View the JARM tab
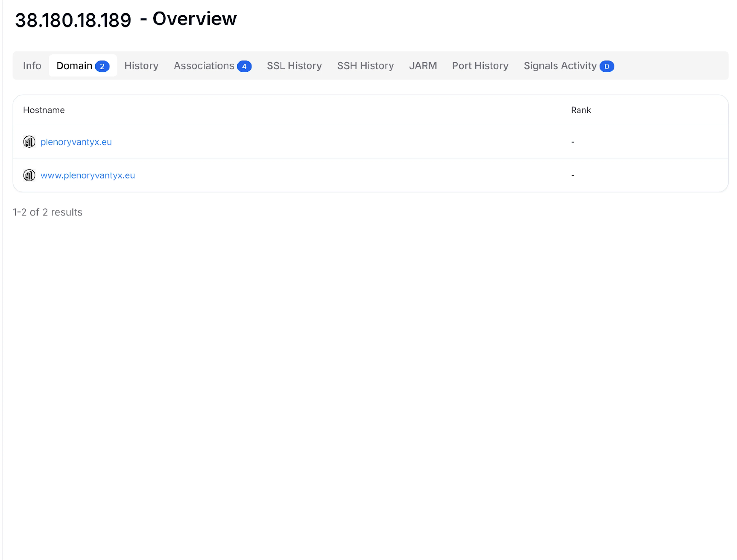Viewport: 737px width, 560px height. (x=423, y=66)
